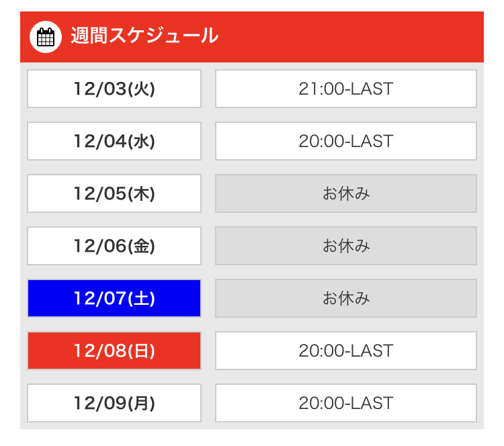Click the 日 weekday label on red cell
The height and width of the screenshot is (446, 504).
[x=141, y=351]
